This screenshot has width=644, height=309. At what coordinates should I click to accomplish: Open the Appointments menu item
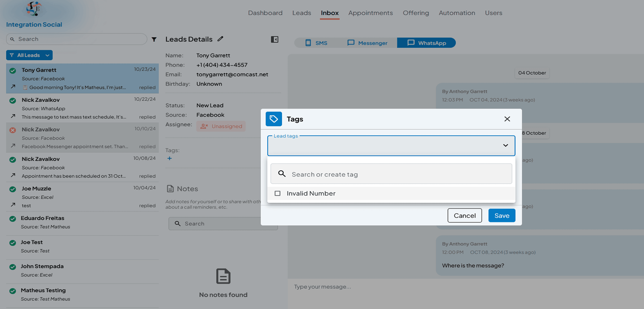click(x=370, y=13)
